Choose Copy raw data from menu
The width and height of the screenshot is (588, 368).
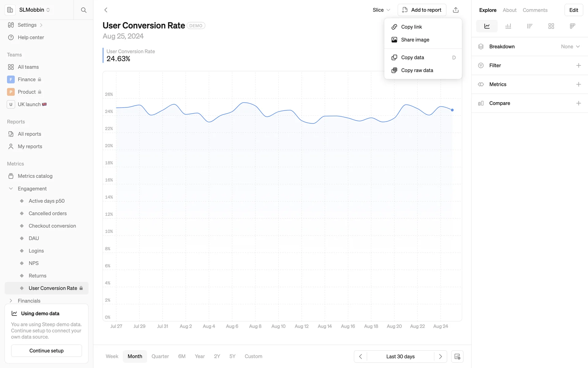(x=417, y=70)
